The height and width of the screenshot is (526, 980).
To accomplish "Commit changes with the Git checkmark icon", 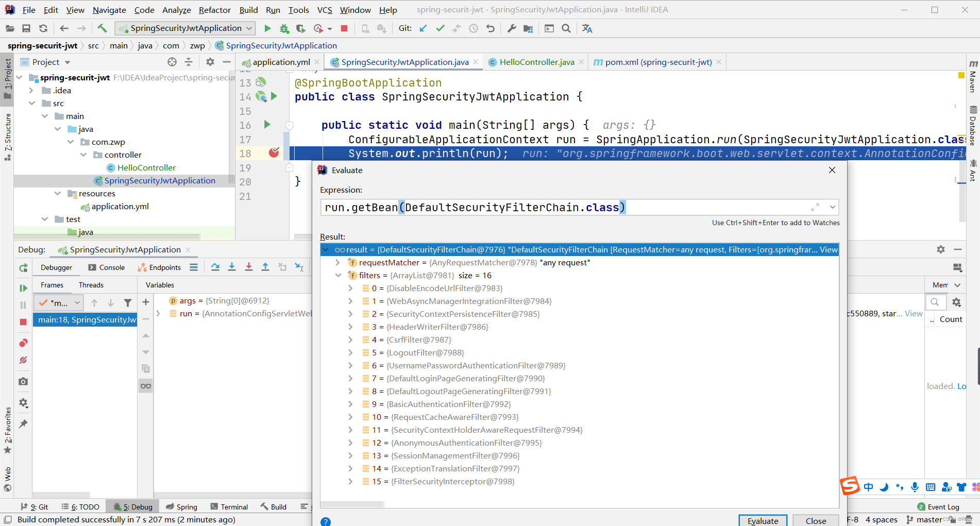I will [440, 28].
